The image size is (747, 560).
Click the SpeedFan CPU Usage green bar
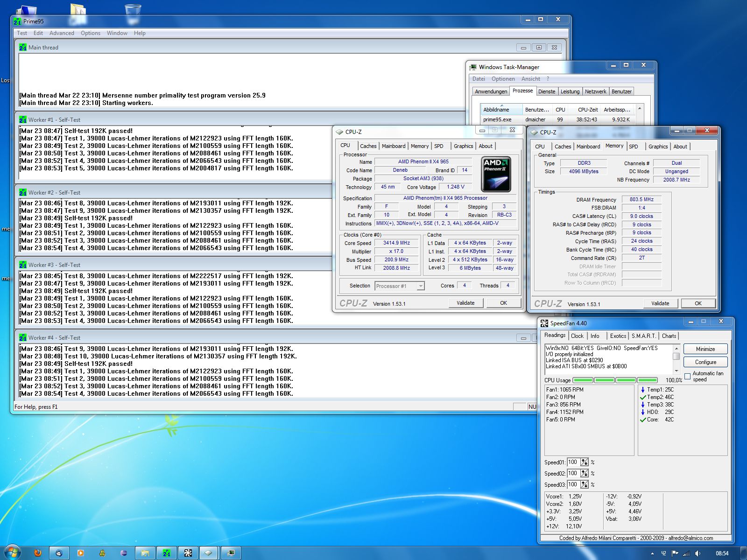[615, 380]
